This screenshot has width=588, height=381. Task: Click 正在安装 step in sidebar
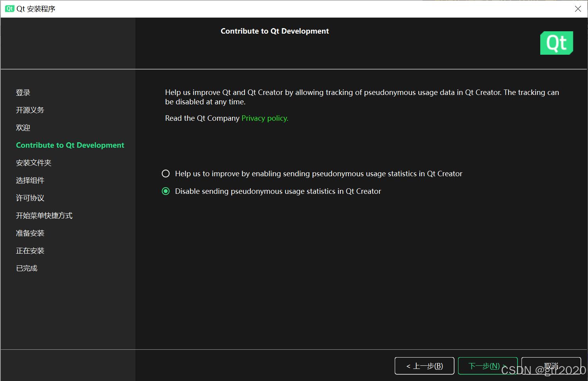(x=30, y=251)
